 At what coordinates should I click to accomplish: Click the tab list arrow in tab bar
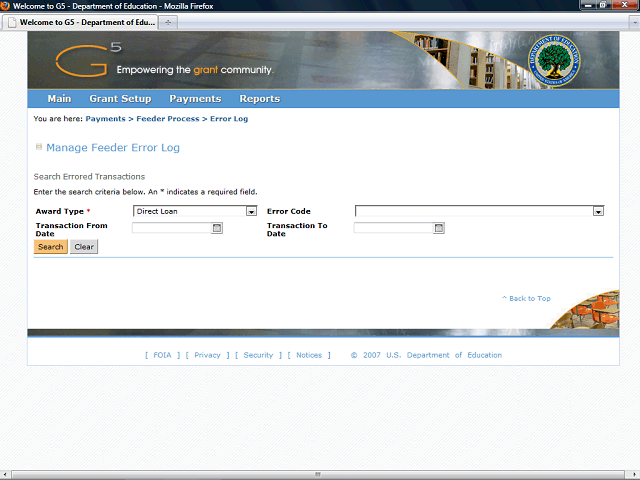634,23
